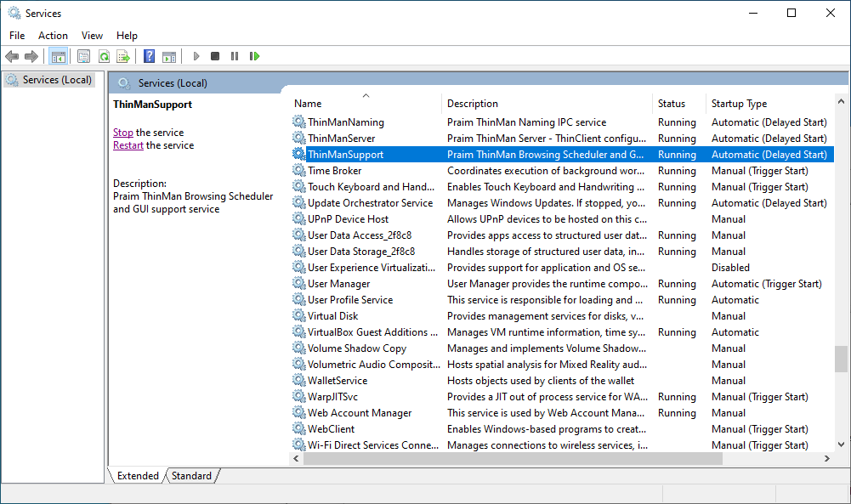Toggle Show/Hide Console Tree toolbar icon
This screenshot has width=851, height=504.
coord(59,56)
